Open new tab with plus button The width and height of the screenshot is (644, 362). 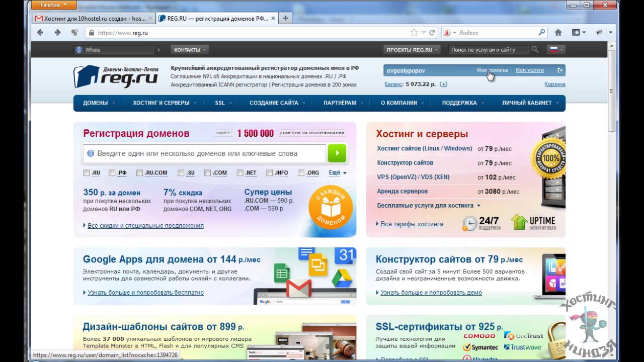point(285,18)
